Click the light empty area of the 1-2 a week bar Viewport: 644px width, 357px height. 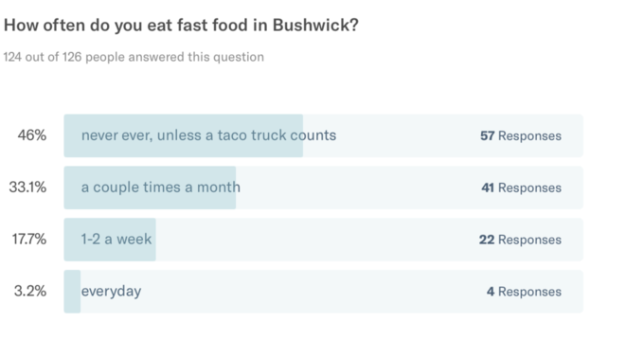pyautogui.click(x=316, y=240)
